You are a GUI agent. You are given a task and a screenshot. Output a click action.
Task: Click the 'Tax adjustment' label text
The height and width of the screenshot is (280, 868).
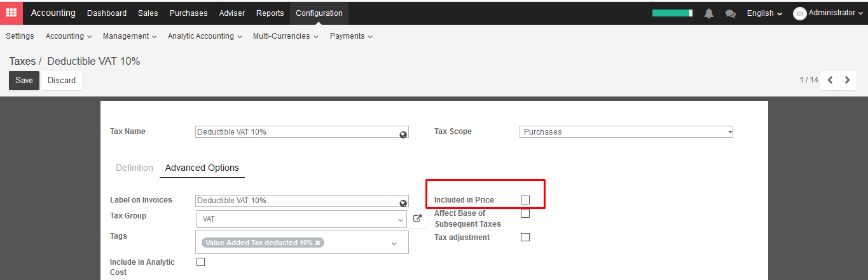pos(462,237)
